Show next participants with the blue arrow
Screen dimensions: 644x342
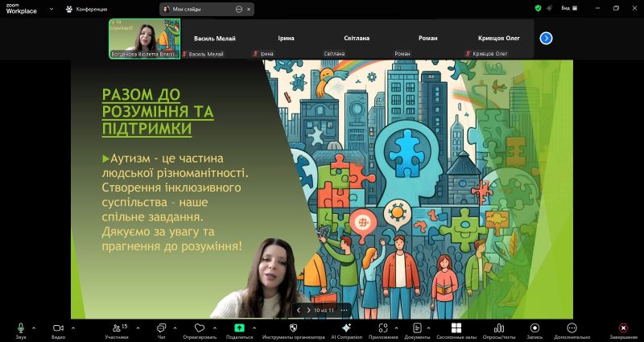[x=546, y=38]
